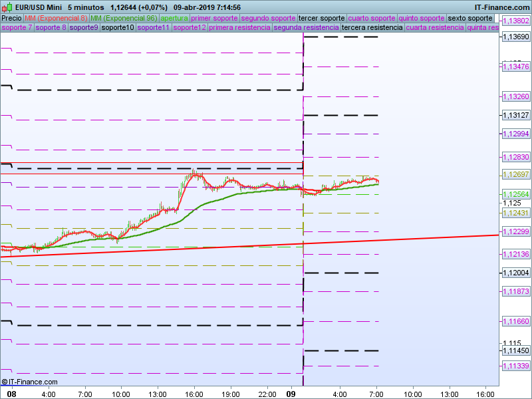Screen dimensions: 532x399
Task: Select the tercera resistencia label
Action: point(371,28)
